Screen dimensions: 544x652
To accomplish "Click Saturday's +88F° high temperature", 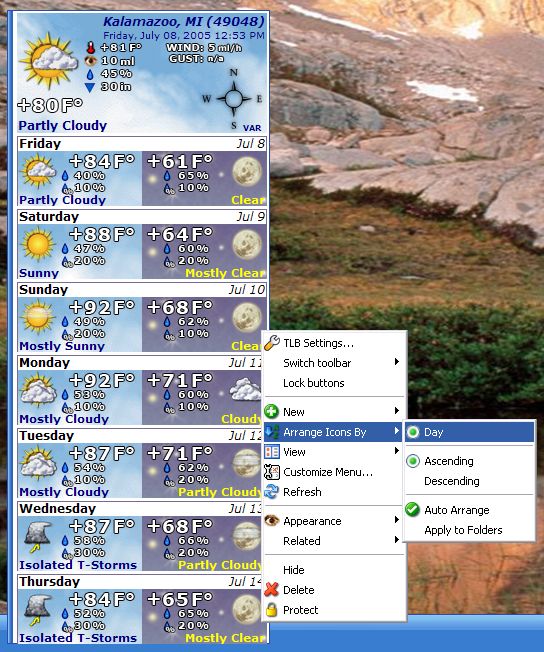I will [x=102, y=234].
